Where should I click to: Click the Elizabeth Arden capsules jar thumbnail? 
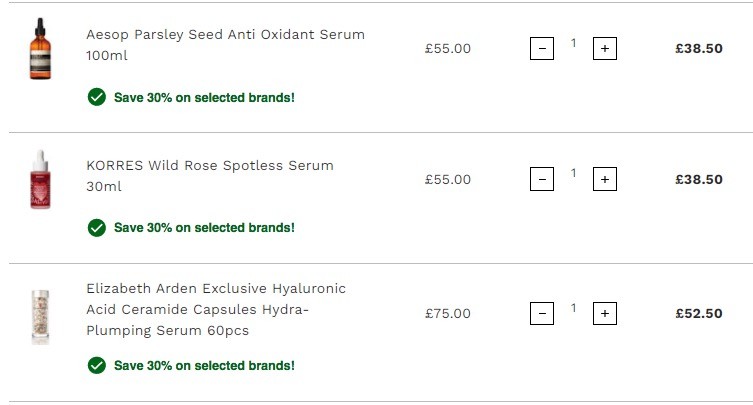tap(40, 317)
